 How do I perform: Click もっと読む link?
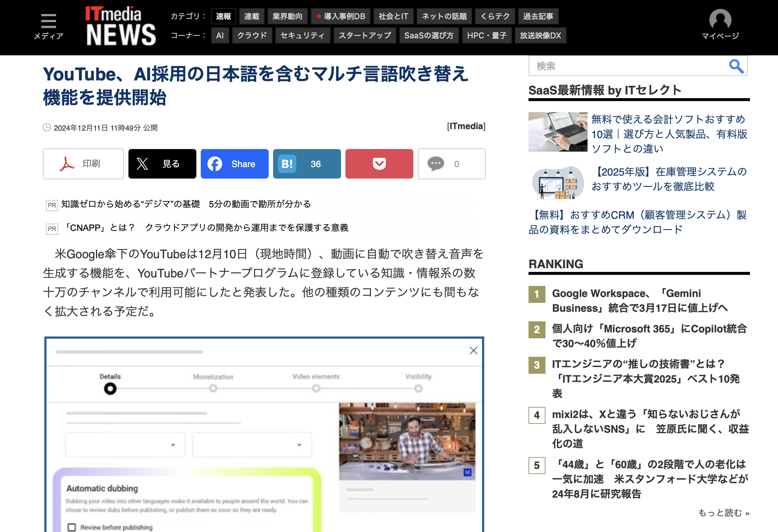[724, 513]
